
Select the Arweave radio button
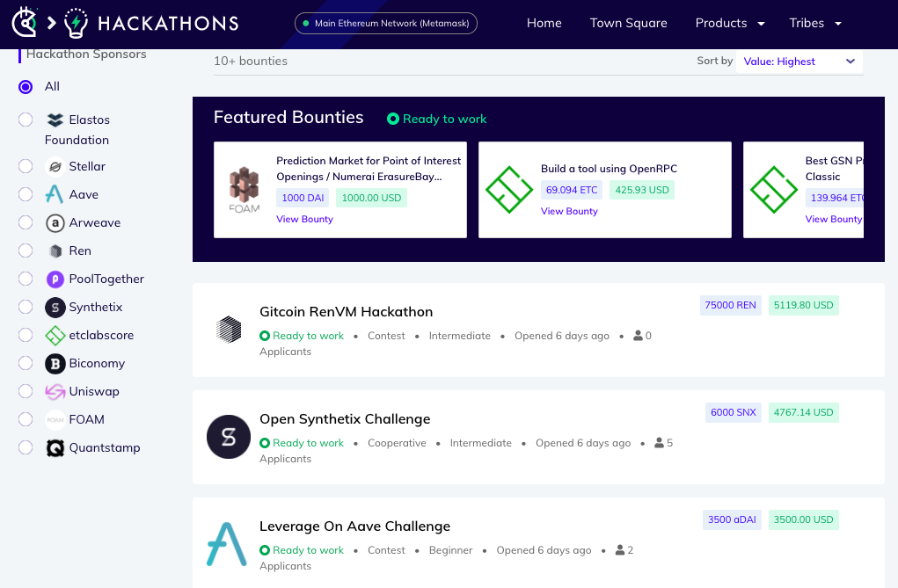[x=26, y=222]
